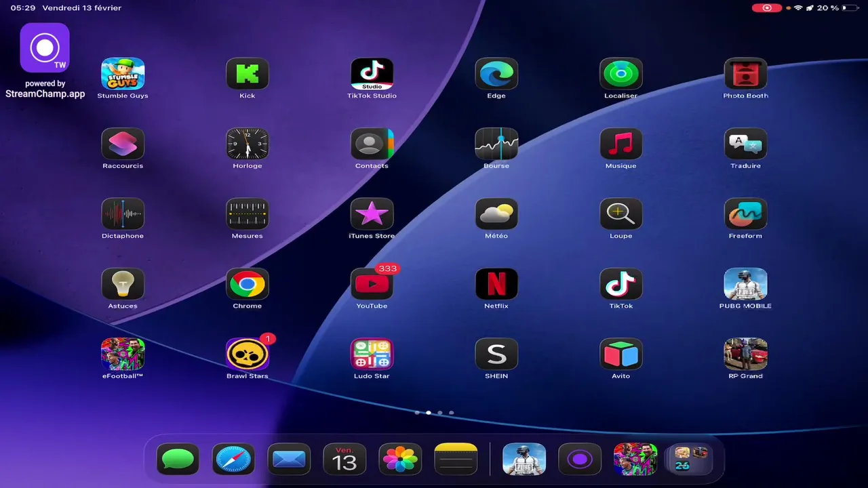Open the Localiser app
868x488 pixels.
click(621, 74)
